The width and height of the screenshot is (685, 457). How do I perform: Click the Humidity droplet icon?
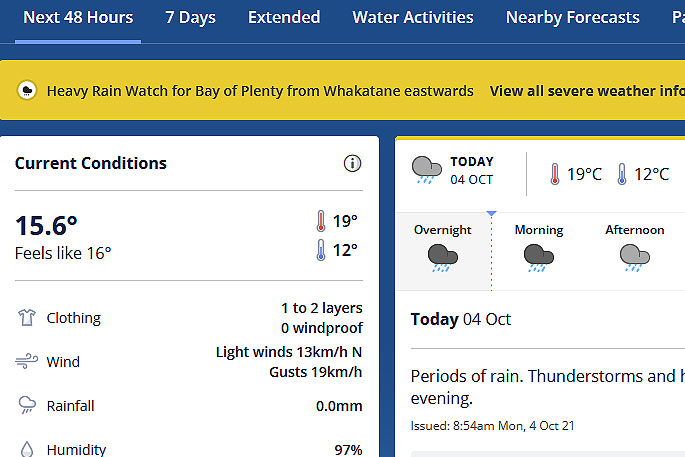27,449
